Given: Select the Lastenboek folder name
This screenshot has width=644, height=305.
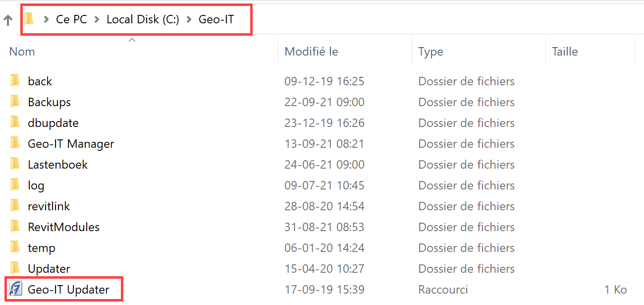Looking at the screenshot, I should click(x=57, y=165).
